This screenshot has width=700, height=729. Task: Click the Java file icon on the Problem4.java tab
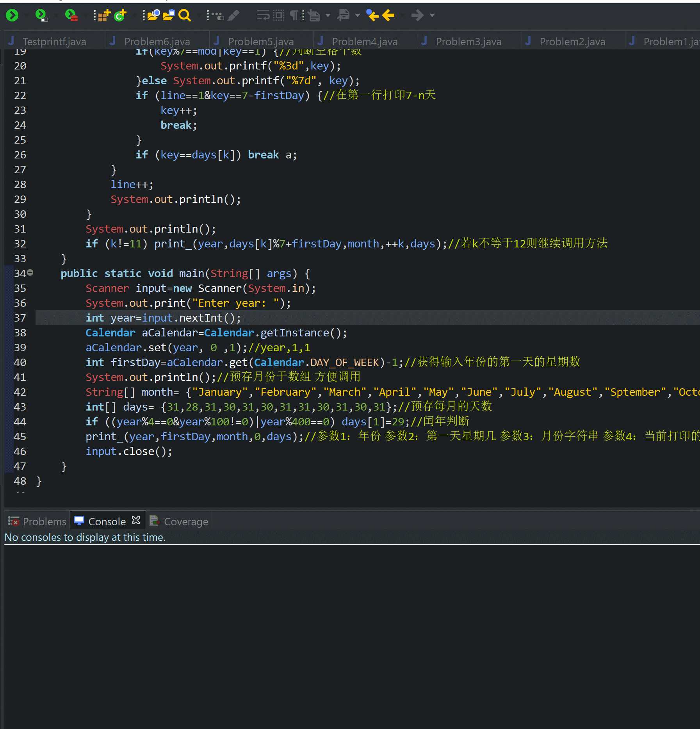coord(321,41)
